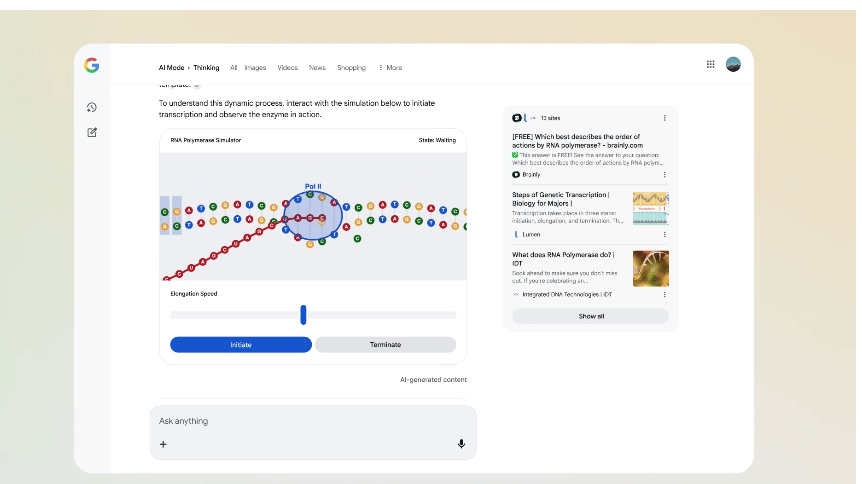Click the Elongation Speed slider handle
This screenshot has height=484, width=862.
click(x=303, y=315)
